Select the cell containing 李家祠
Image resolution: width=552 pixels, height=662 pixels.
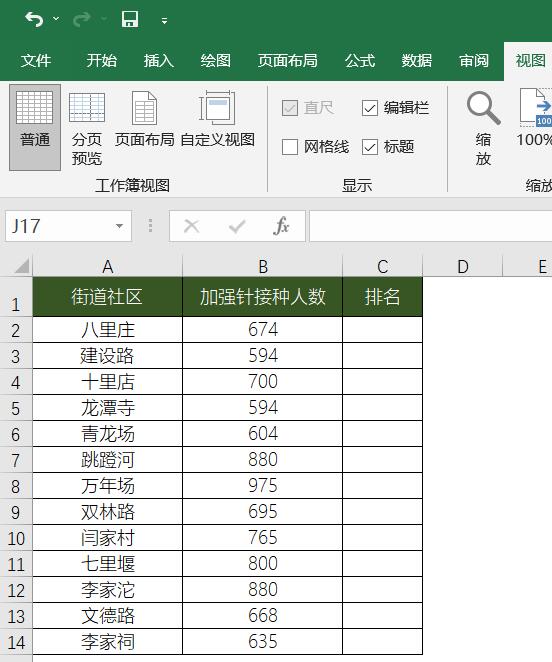pos(108,642)
